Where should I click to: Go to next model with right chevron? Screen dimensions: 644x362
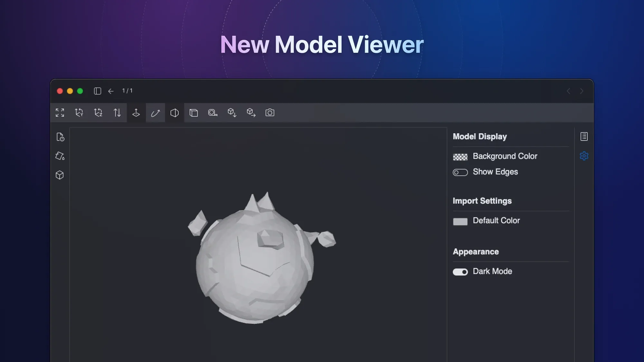[582, 91]
